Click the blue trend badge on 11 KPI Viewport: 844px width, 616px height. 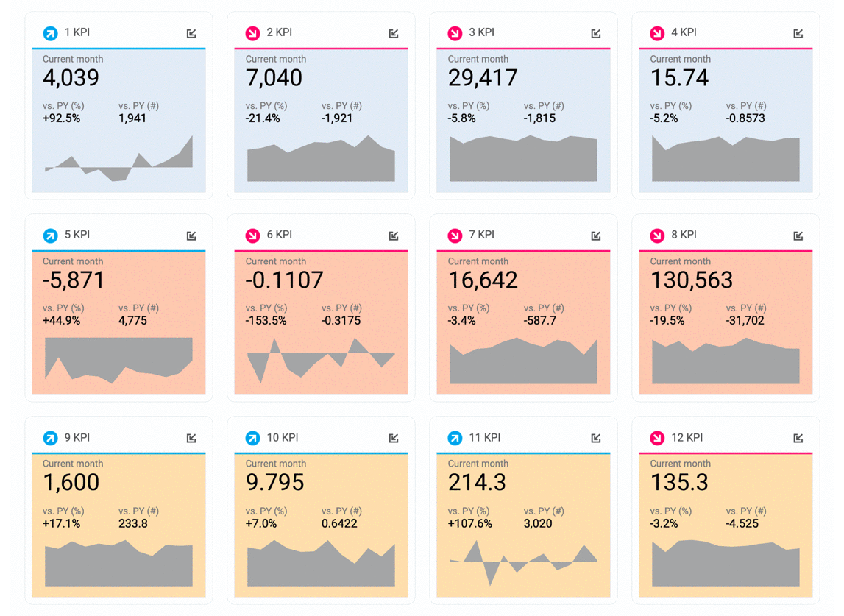(455, 437)
